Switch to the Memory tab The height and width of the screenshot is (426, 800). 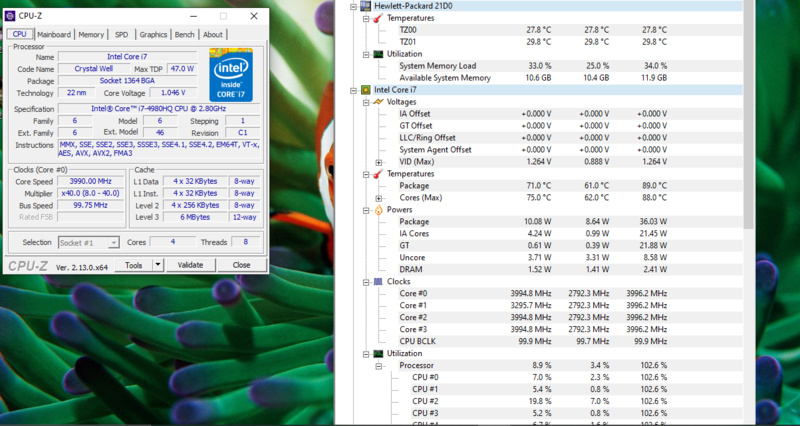(x=91, y=35)
